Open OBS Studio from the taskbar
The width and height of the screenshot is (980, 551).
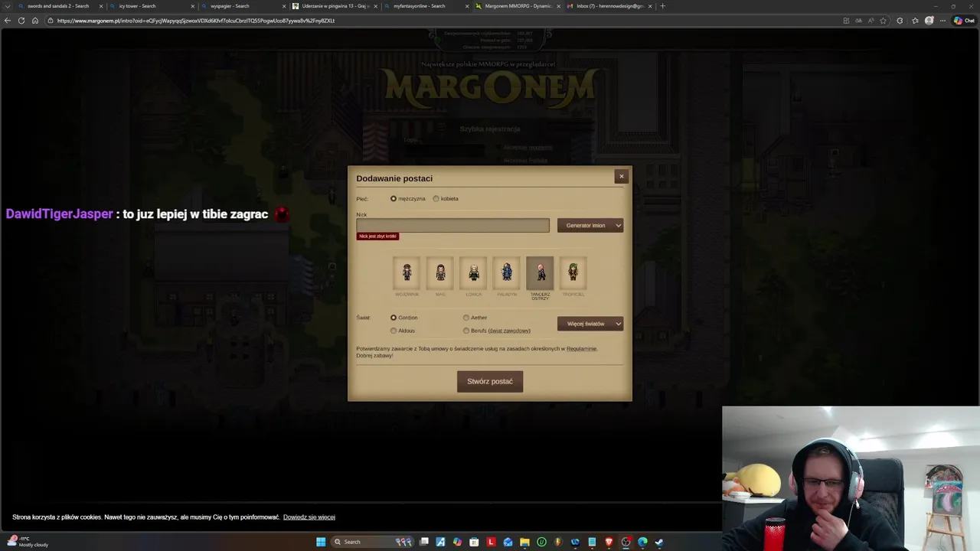[x=626, y=542]
